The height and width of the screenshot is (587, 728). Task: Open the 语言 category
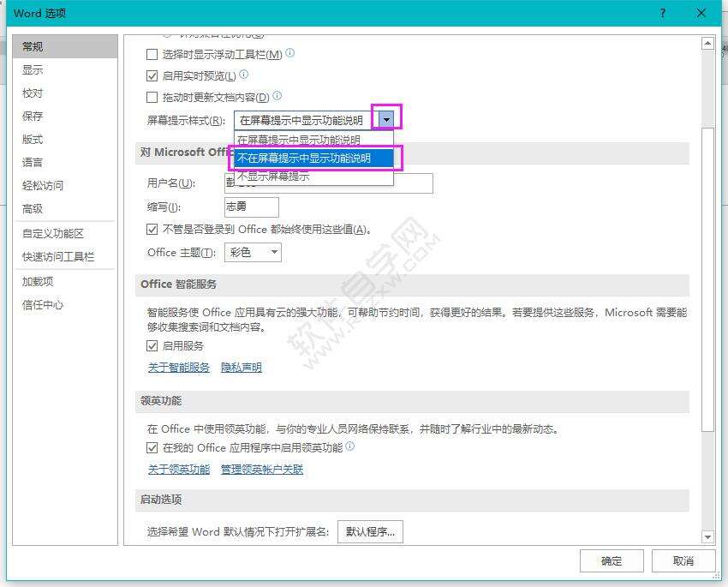click(65, 163)
